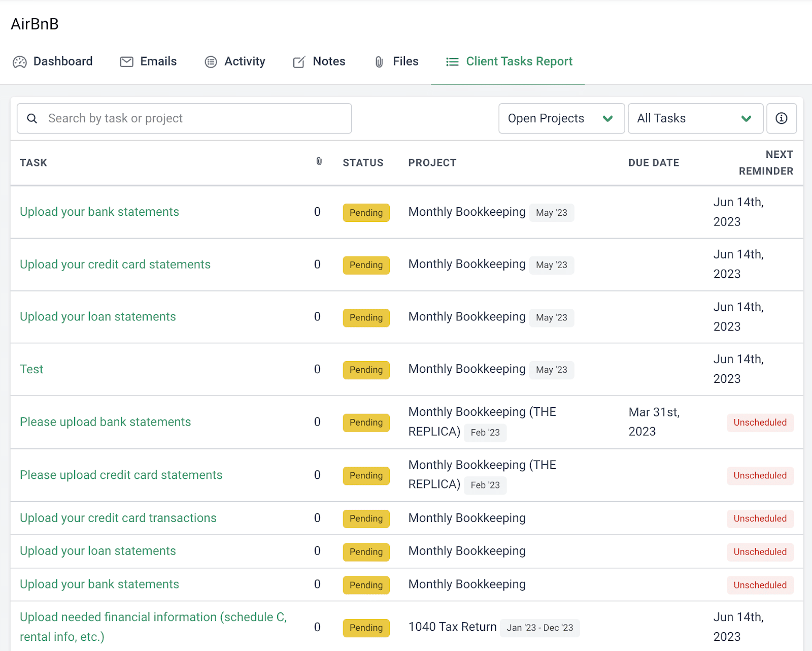This screenshot has height=651, width=812.
Task: Click the magnifier icon in search box
Action: 32,118
